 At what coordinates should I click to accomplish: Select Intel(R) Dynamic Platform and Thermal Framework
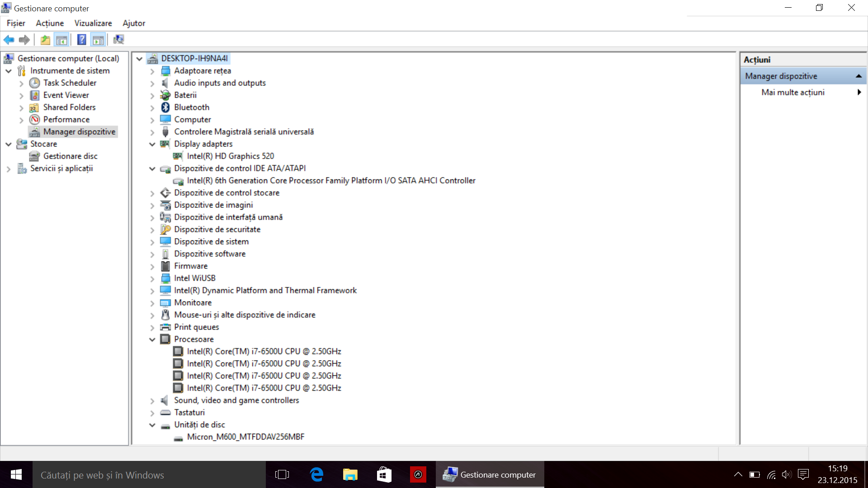(x=265, y=290)
